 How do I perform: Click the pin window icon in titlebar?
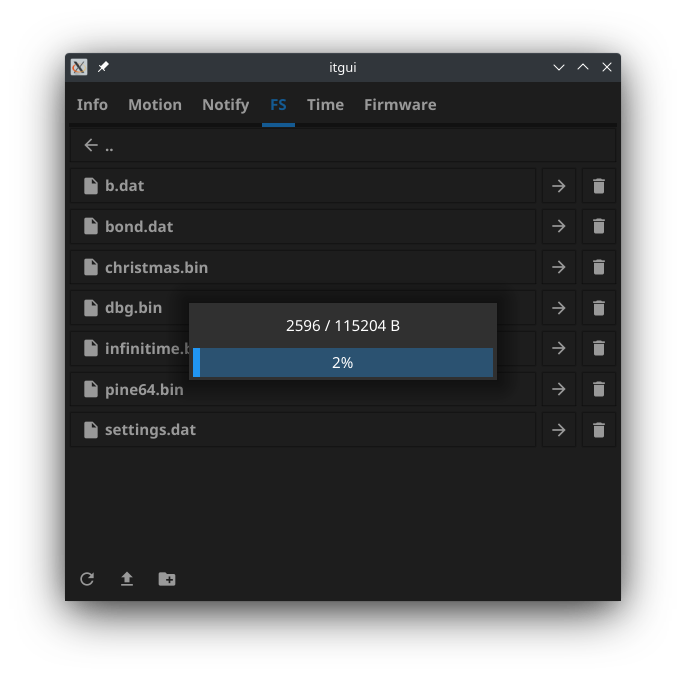[103, 68]
